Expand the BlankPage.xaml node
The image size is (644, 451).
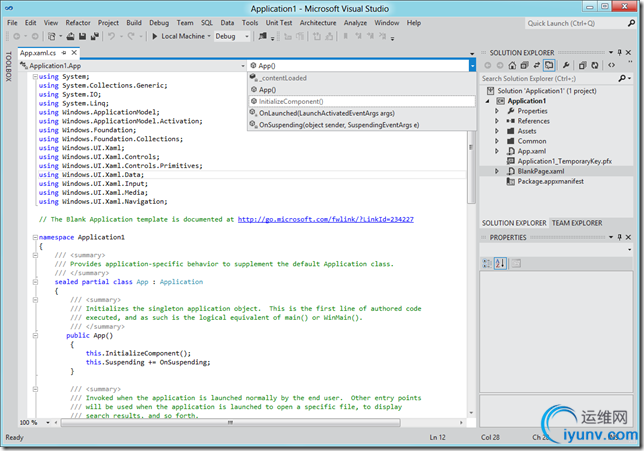[497, 171]
